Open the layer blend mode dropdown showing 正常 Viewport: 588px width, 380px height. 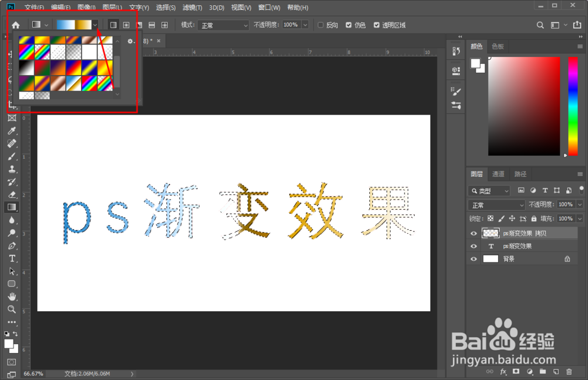496,204
